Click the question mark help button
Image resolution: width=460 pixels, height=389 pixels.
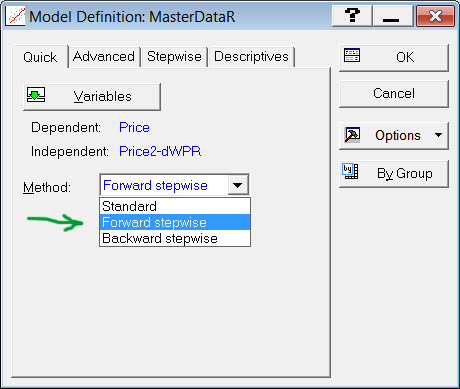[x=352, y=16]
